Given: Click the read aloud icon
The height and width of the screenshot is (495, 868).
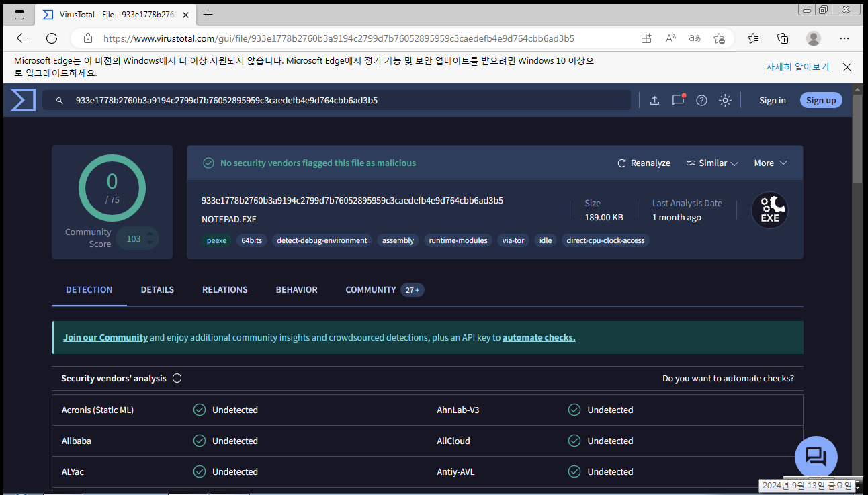Looking at the screenshot, I should pos(670,38).
